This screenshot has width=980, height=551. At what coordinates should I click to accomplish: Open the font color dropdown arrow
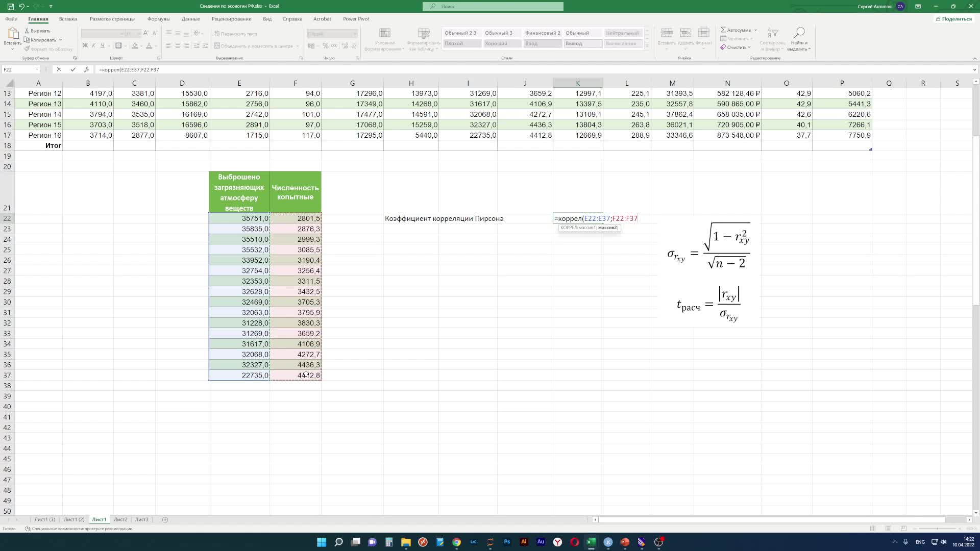155,46
